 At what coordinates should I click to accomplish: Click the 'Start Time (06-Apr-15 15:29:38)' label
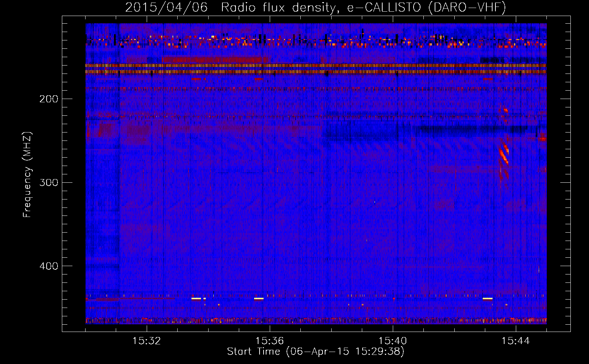pyautogui.click(x=316, y=352)
